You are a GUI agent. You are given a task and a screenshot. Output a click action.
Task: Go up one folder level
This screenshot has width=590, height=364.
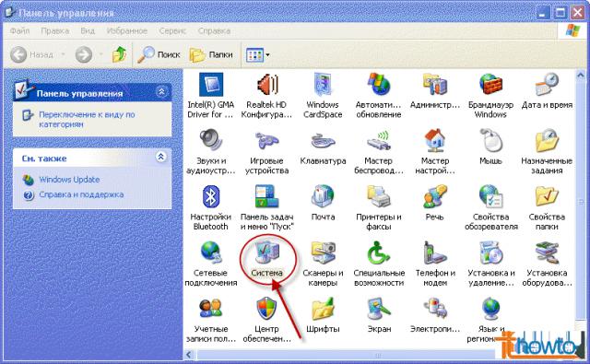coord(119,55)
